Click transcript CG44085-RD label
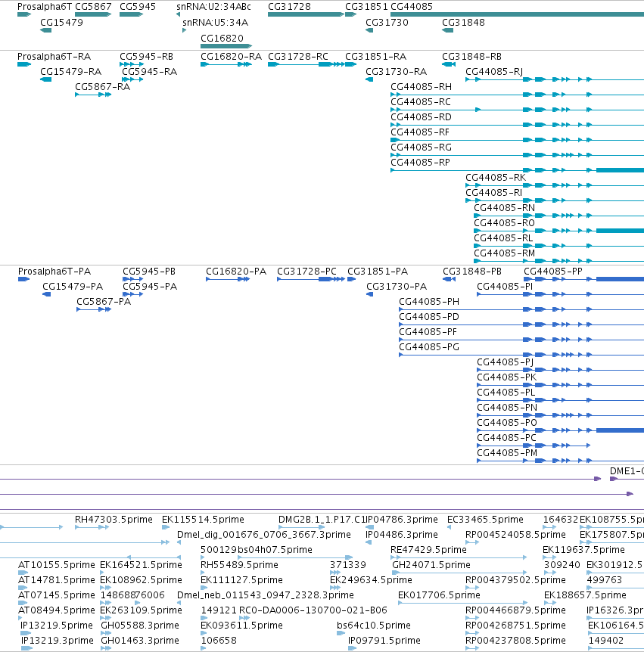The width and height of the screenshot is (644, 652). (x=421, y=116)
